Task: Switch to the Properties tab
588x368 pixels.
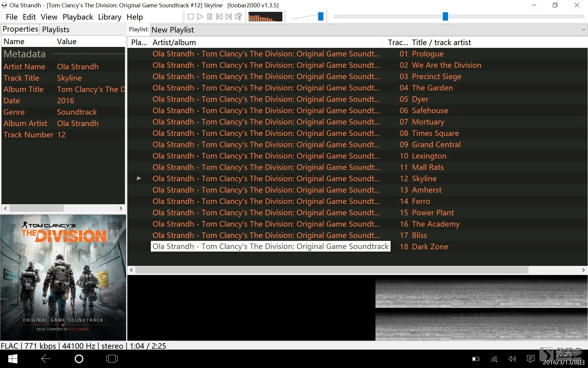Action: click(x=21, y=29)
